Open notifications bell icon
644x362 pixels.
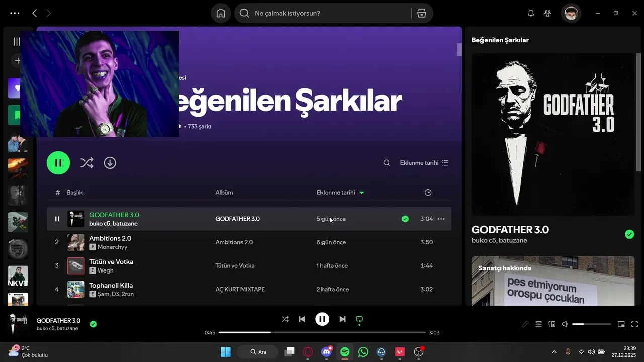tap(531, 13)
